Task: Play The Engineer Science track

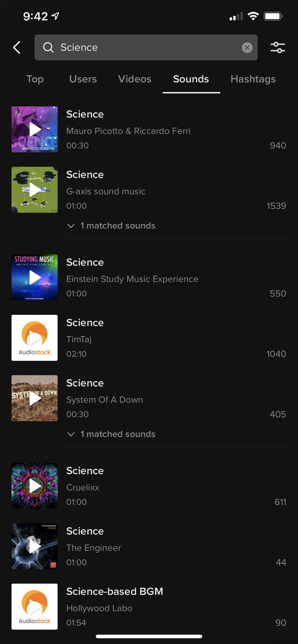Action: coord(35,546)
